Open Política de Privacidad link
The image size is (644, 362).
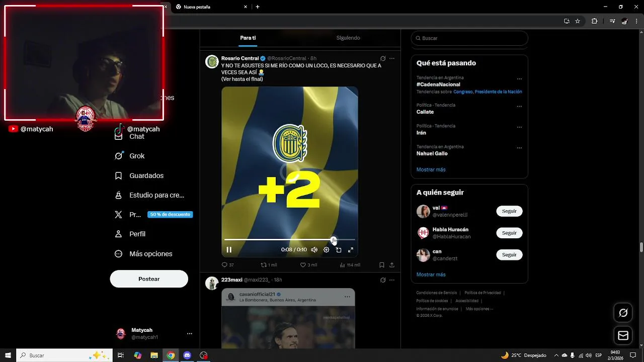click(482, 293)
